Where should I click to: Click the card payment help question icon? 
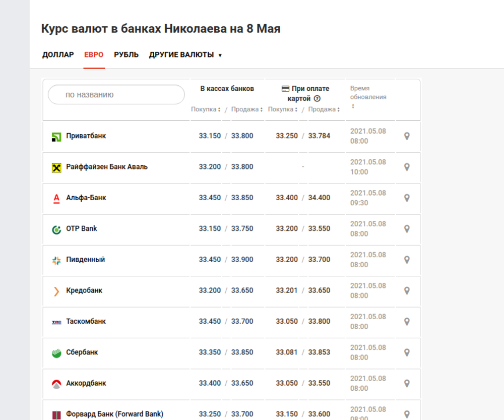[317, 98]
